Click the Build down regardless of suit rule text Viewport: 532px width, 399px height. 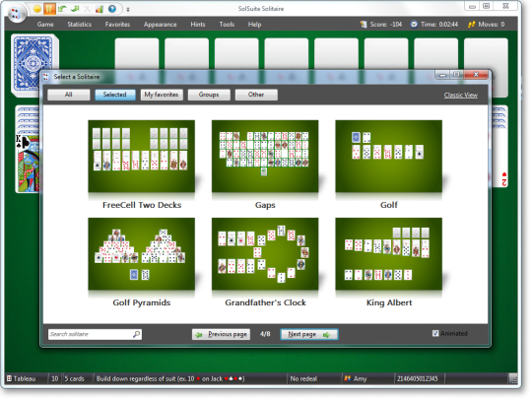[170, 378]
